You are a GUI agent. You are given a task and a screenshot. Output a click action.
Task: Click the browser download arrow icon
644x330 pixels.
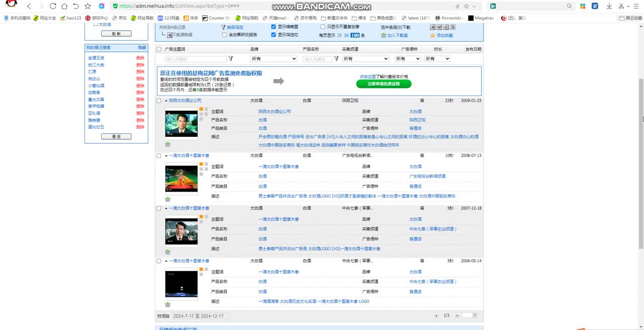tap(609, 6)
